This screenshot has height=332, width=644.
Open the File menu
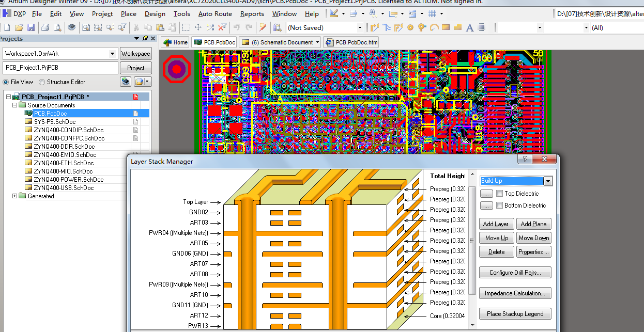coord(37,13)
